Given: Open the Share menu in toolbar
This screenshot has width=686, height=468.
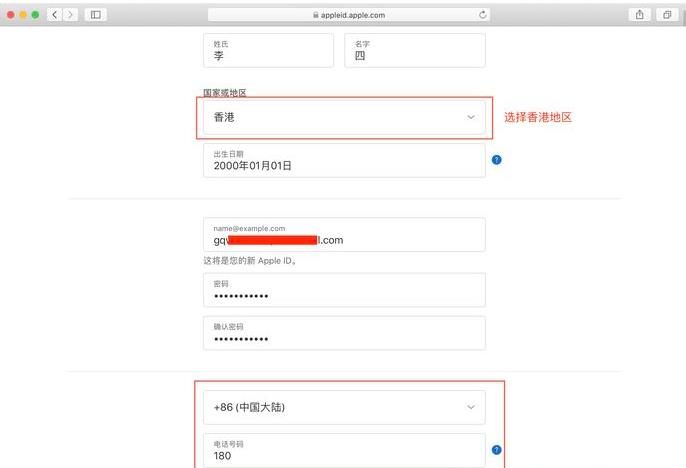Looking at the screenshot, I should [x=638, y=15].
